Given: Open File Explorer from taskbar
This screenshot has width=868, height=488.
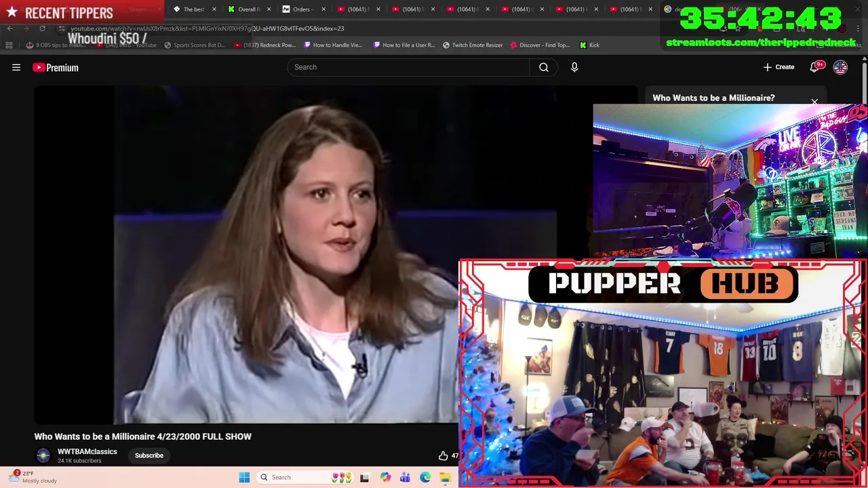Looking at the screenshot, I should tap(445, 477).
